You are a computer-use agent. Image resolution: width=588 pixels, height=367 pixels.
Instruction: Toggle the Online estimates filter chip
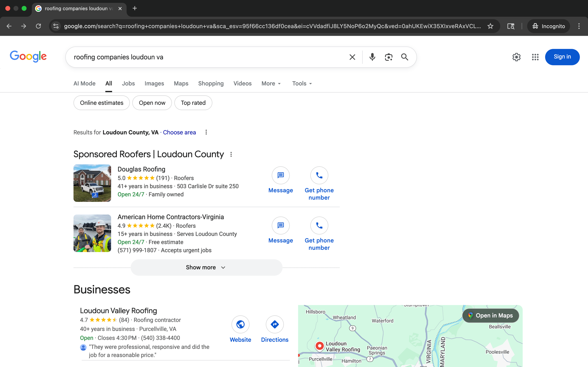[102, 103]
